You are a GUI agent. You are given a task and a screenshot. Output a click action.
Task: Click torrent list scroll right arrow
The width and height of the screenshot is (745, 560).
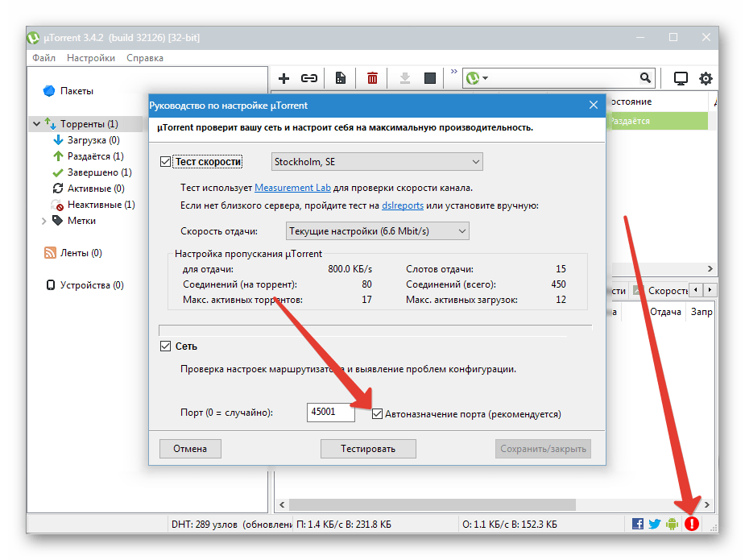coord(710,268)
